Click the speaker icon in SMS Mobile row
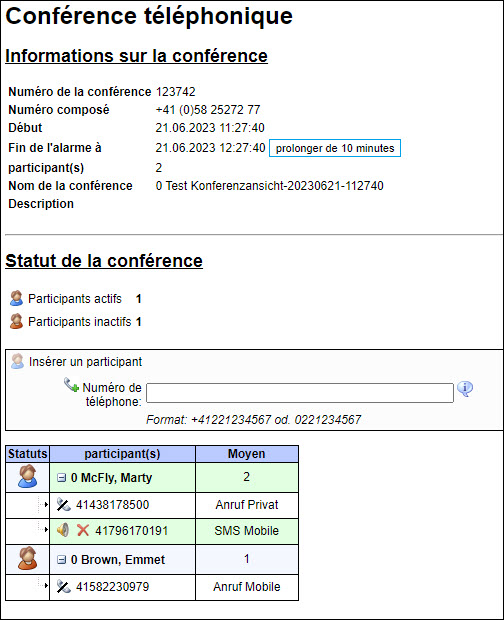The height and width of the screenshot is (620, 504). point(63,530)
